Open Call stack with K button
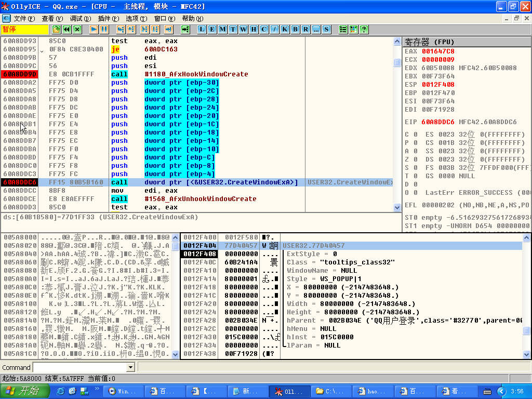Screen dimensions: 532x399 point(285,29)
